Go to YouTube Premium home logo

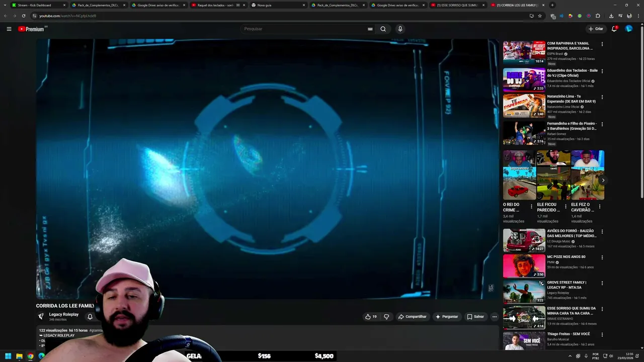click(x=32, y=29)
